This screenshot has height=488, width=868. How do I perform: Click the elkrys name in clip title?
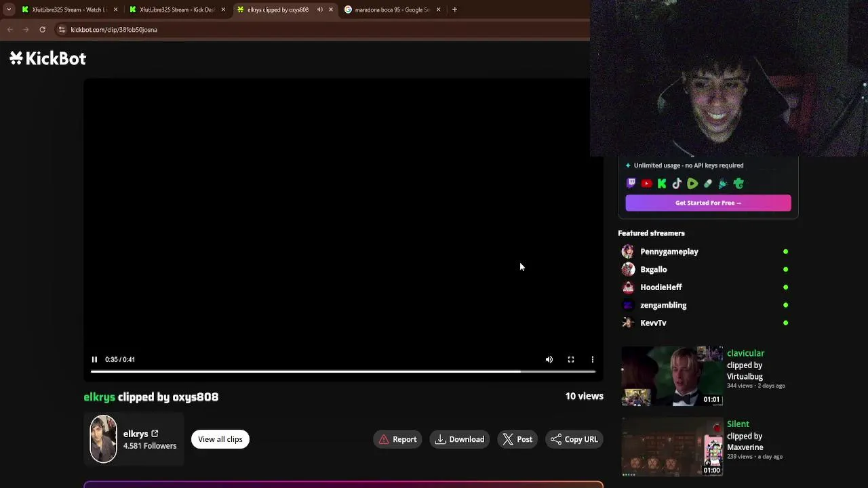[x=99, y=397]
